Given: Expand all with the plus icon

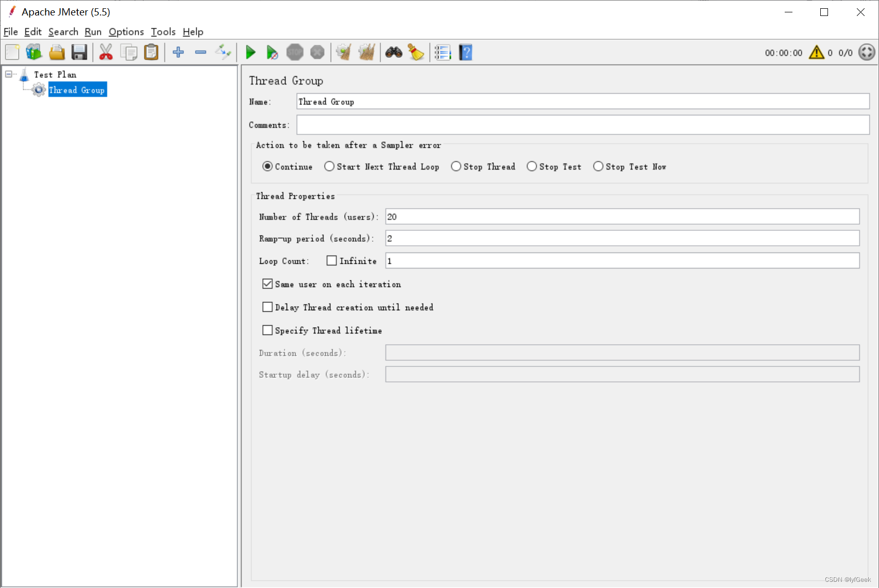Looking at the screenshot, I should pos(178,52).
